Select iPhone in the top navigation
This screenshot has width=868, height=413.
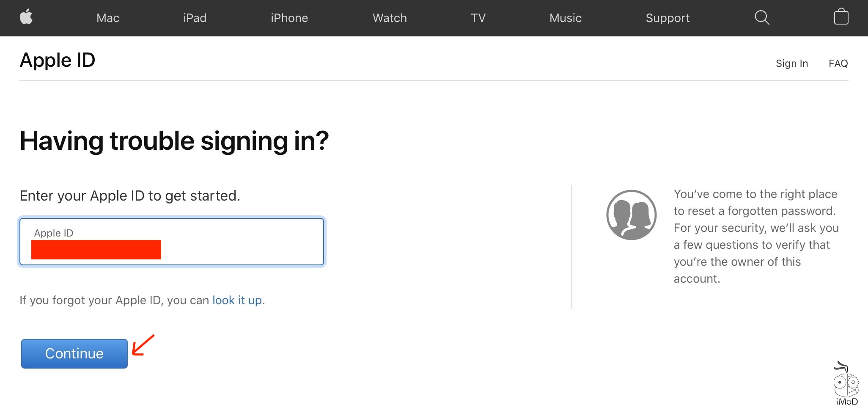click(x=289, y=18)
